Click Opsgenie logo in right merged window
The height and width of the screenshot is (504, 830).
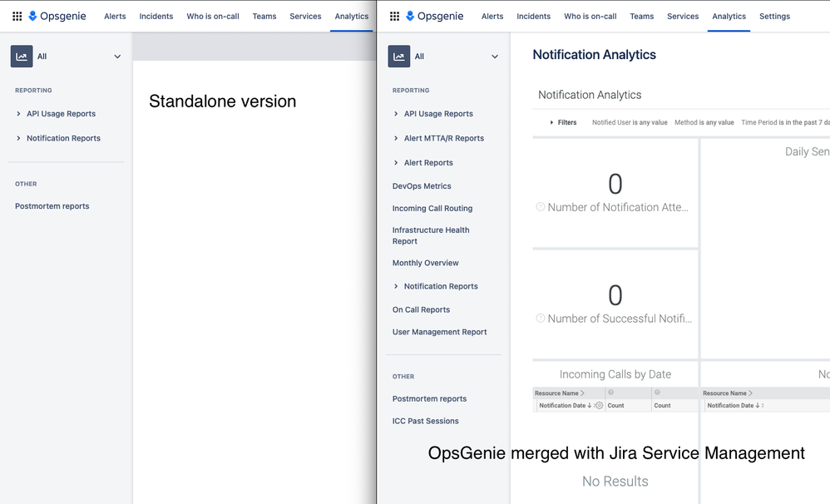coord(435,17)
